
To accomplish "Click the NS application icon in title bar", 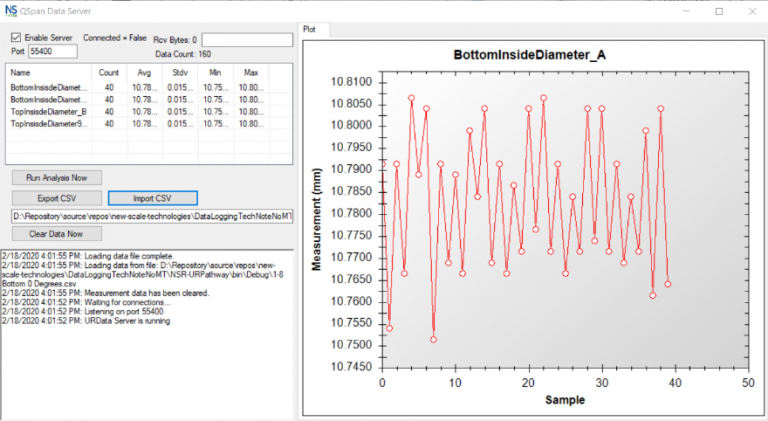I will click(x=14, y=10).
